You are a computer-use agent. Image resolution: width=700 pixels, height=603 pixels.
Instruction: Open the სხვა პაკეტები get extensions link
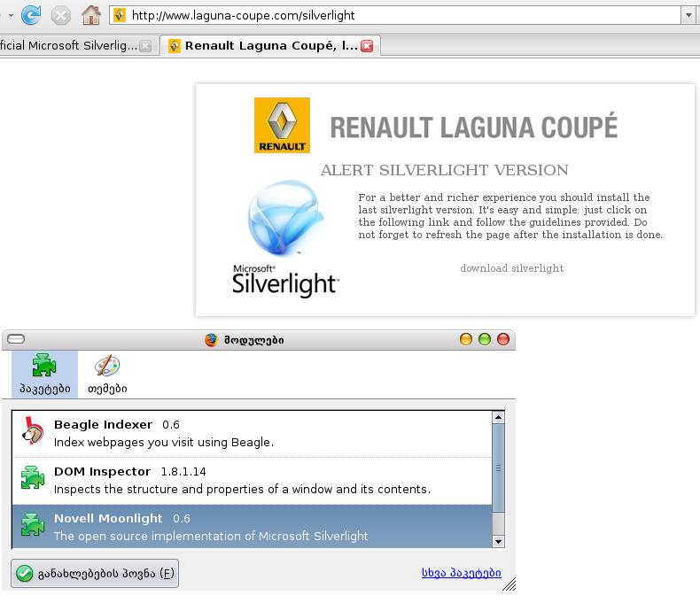[x=461, y=573]
